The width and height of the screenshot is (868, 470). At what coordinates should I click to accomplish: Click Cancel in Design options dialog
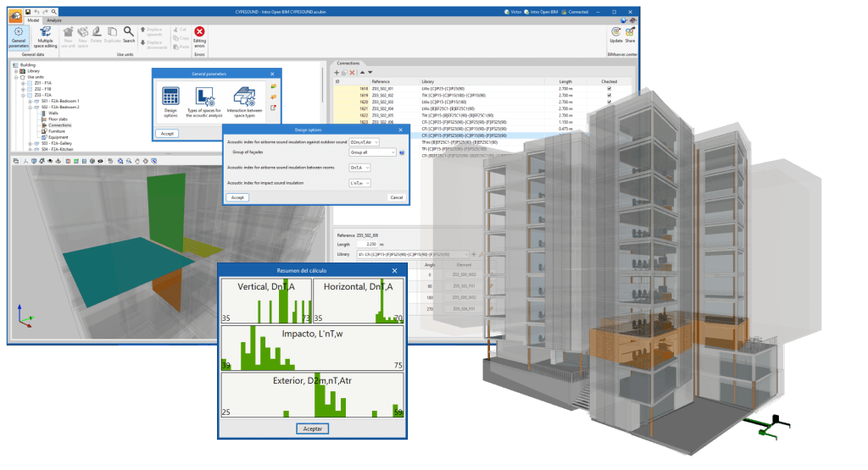[397, 197]
